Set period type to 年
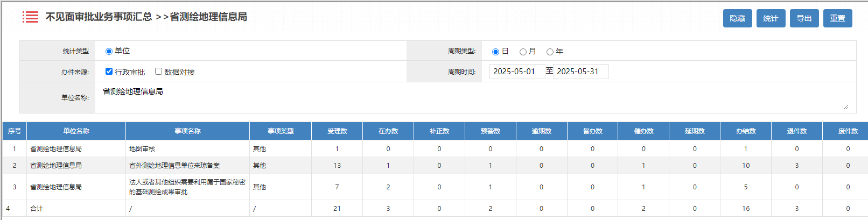Viewport: 868px width, 220px height. [550, 52]
